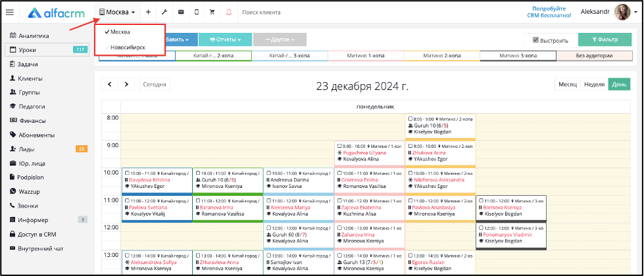Switch calendar to Месяц view
Screen dimensions: 644x276
[568, 85]
